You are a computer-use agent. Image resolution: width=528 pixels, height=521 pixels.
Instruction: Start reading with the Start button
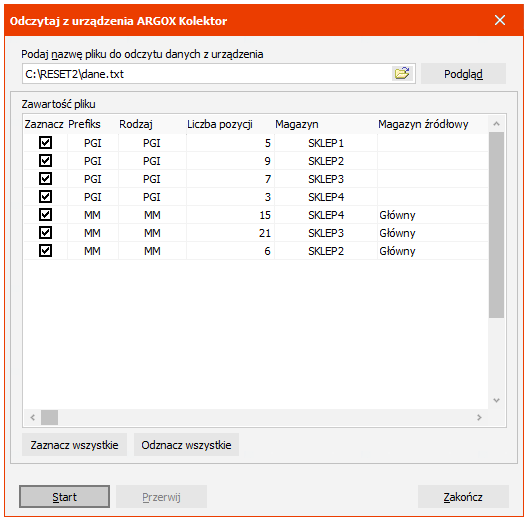pos(64,497)
